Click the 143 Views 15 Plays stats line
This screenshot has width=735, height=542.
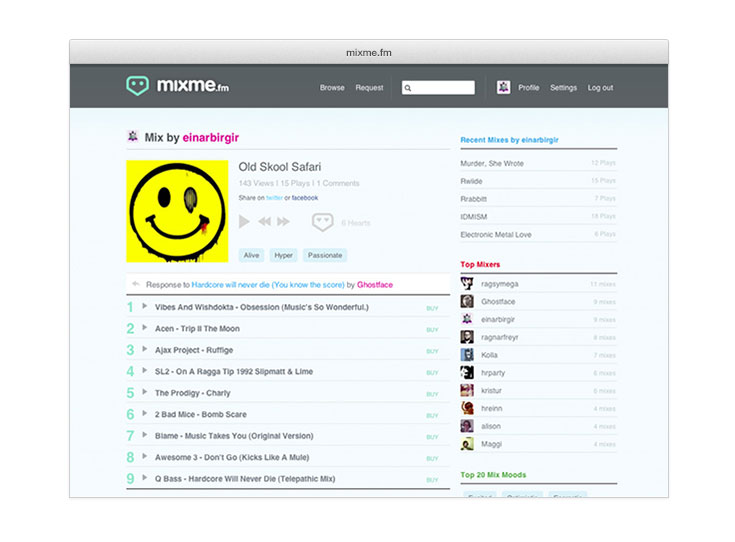coord(299,183)
